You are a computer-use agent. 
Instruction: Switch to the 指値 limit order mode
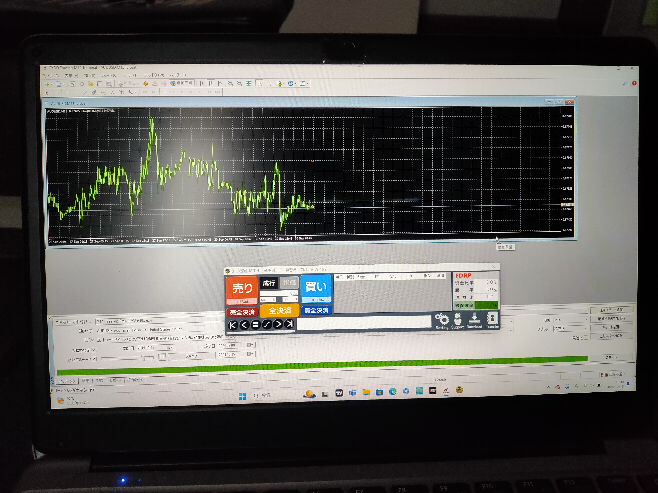coord(288,283)
